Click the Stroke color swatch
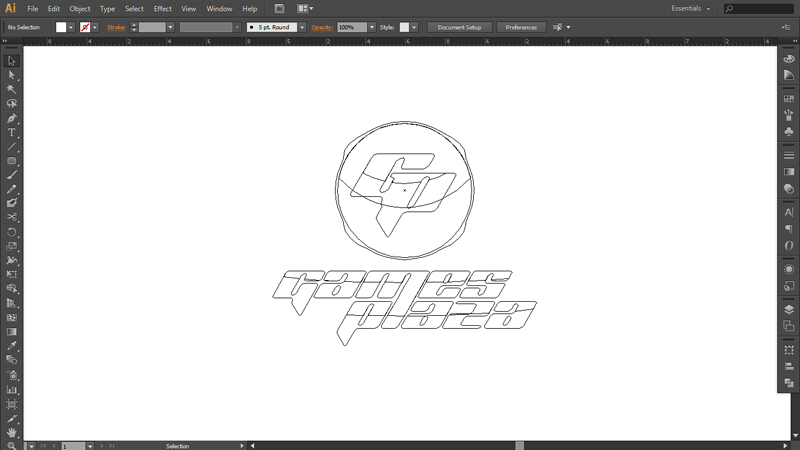Image resolution: width=800 pixels, height=450 pixels. tap(85, 27)
